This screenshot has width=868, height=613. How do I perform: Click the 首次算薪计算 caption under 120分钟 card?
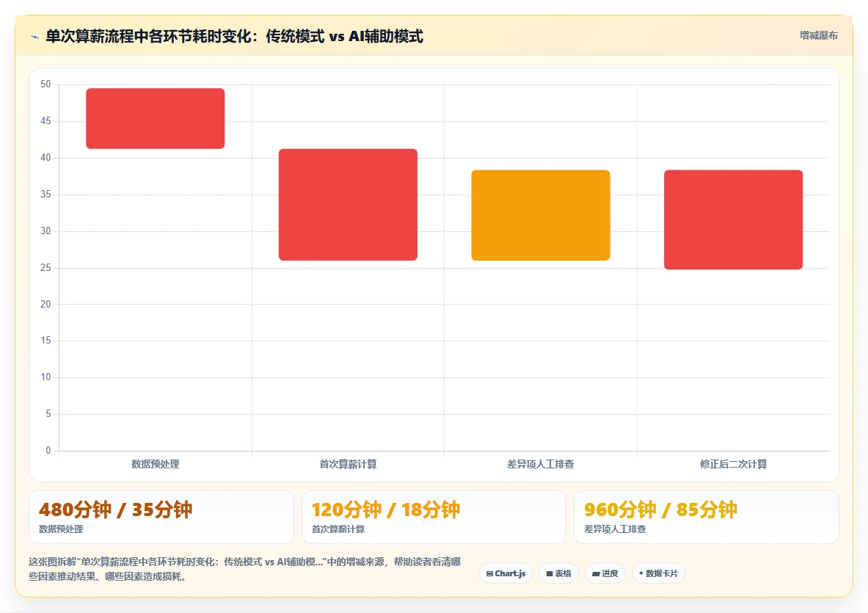point(338,529)
